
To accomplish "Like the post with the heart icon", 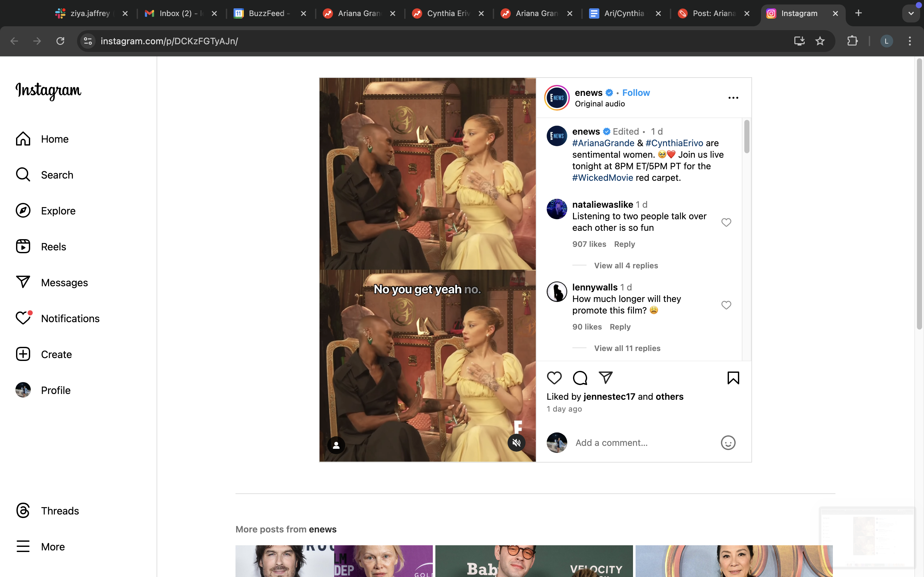I will tap(554, 377).
